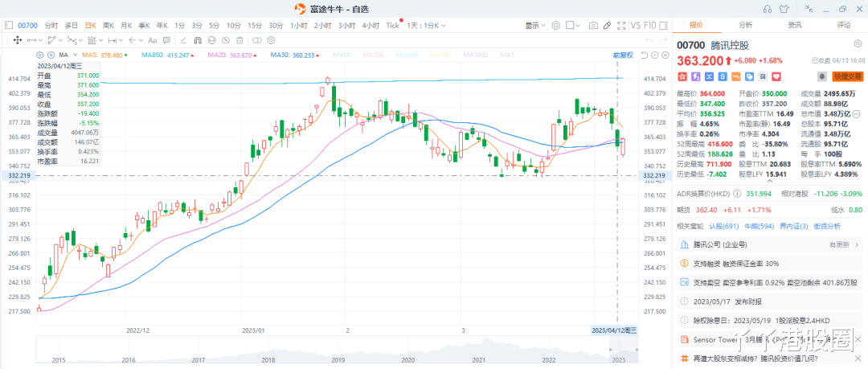The width and height of the screenshot is (868, 369).
Task: Select the wave pattern drawing tool
Action: [x=72, y=40]
